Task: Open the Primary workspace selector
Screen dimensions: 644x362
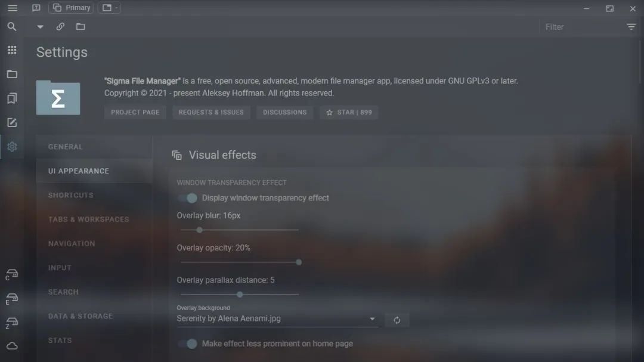Action: click(x=71, y=8)
